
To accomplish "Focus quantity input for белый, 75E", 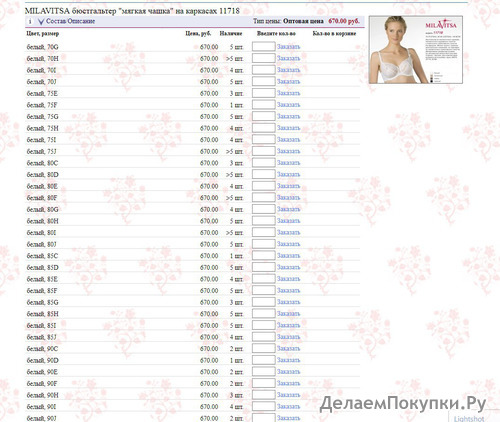I will pos(264,93).
